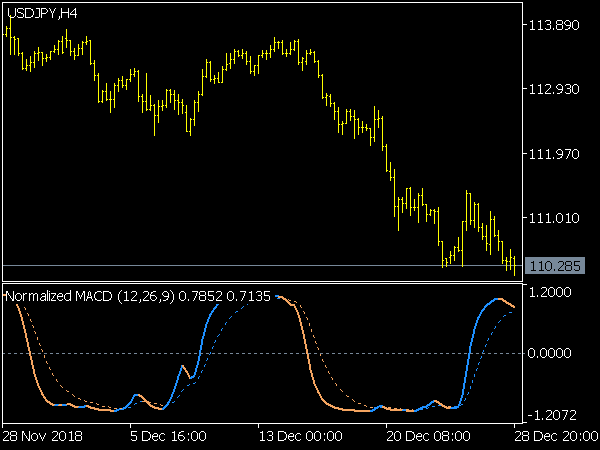Image resolution: width=600 pixels, height=450 pixels.
Task: Select the 1.2000 indicator scale label
Action: tap(549, 292)
